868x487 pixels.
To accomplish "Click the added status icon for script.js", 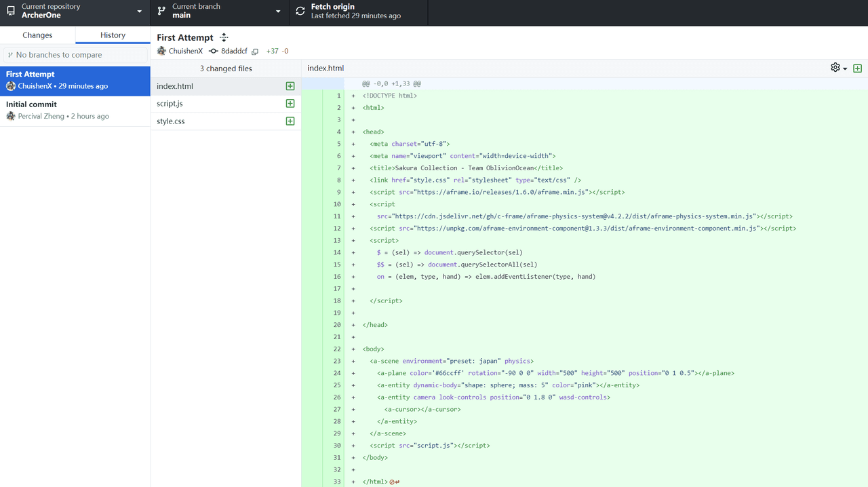I will pyautogui.click(x=290, y=104).
